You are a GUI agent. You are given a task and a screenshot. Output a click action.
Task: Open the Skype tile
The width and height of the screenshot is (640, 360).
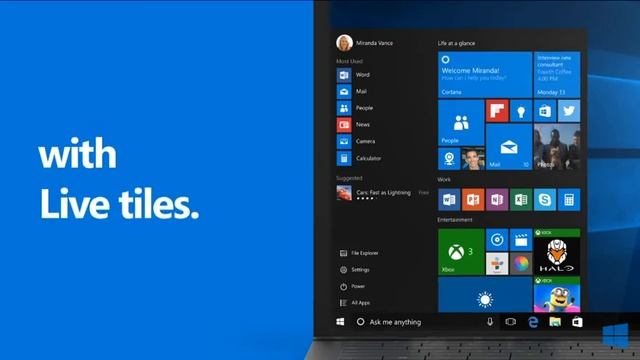pos(545,200)
